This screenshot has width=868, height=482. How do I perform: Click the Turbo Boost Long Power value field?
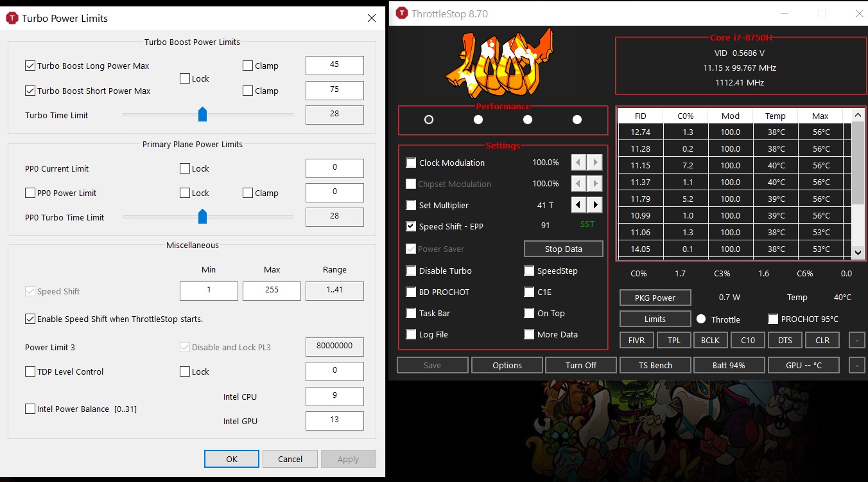pos(334,65)
